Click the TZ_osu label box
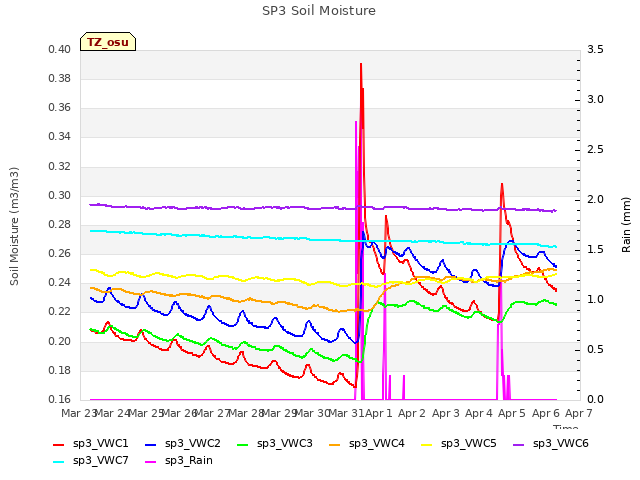 click(108, 42)
